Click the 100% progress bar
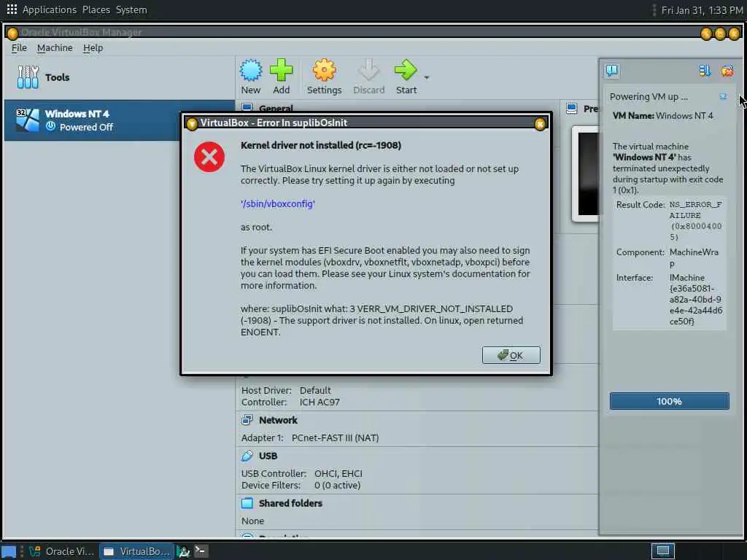 coord(670,401)
